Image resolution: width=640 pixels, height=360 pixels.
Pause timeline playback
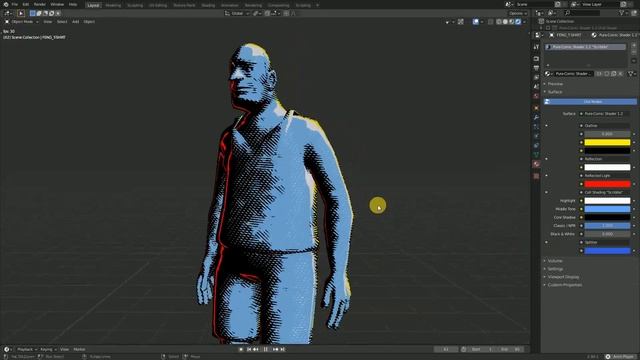[266, 349]
